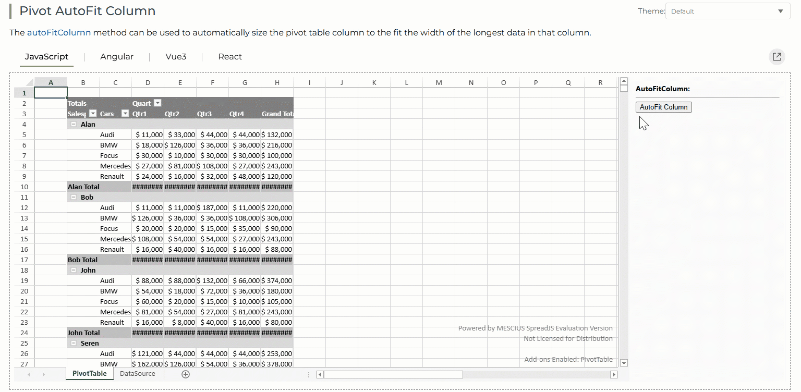Click Renault cell in row 23
The width and height of the screenshot is (801, 392).
pyautogui.click(x=115, y=322)
